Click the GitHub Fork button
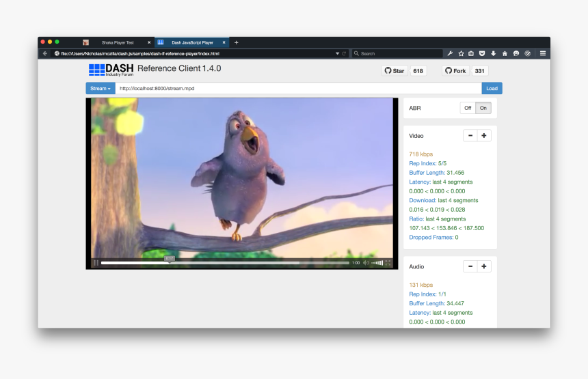 point(455,71)
